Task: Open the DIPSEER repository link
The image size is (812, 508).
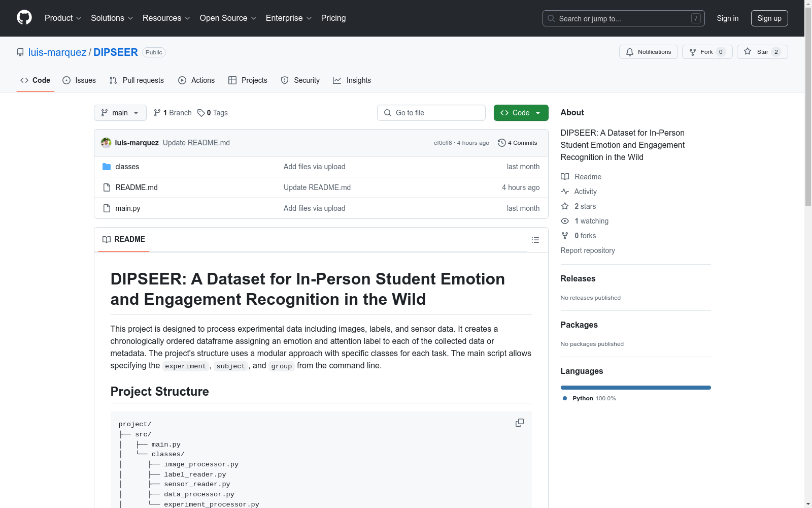Action: pyautogui.click(x=116, y=52)
